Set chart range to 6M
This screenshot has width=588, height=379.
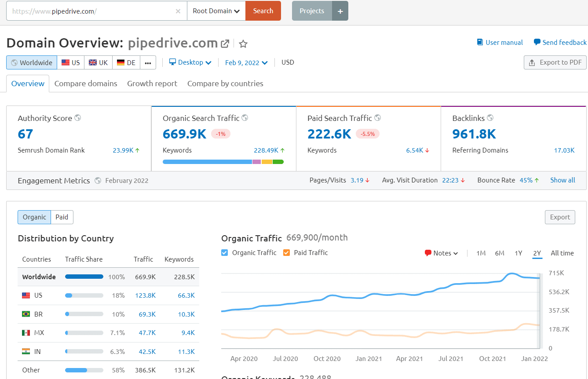click(500, 253)
